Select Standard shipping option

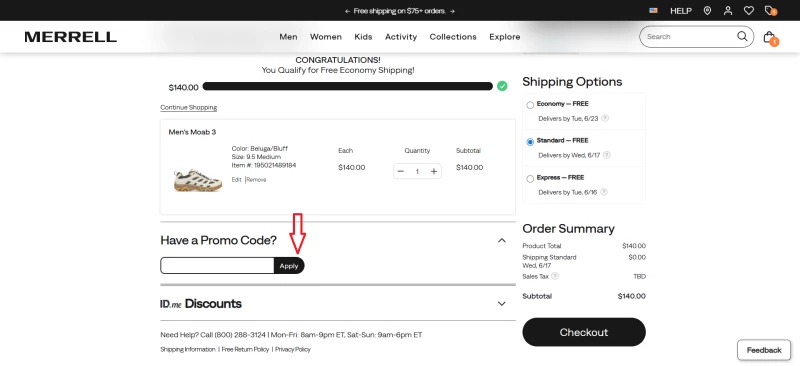click(x=530, y=142)
